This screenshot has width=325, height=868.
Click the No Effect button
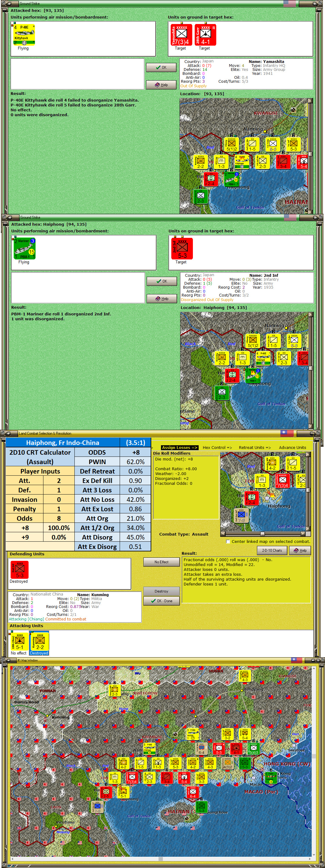(x=162, y=562)
